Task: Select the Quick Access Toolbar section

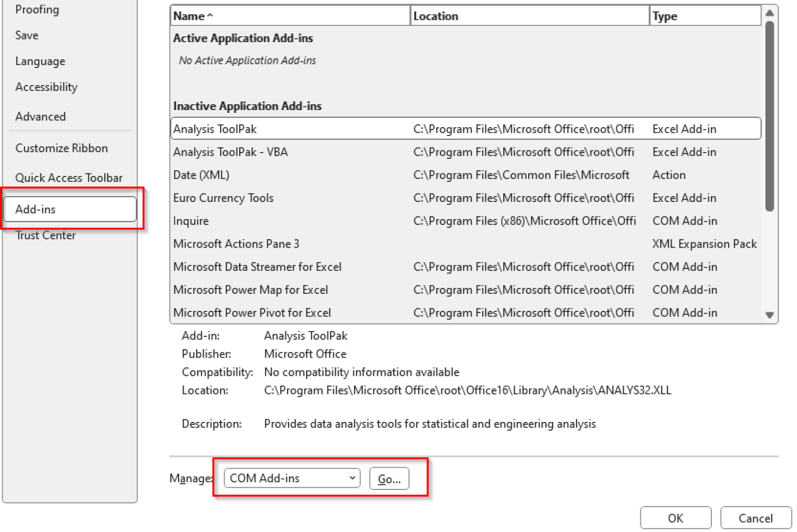Action: point(69,178)
